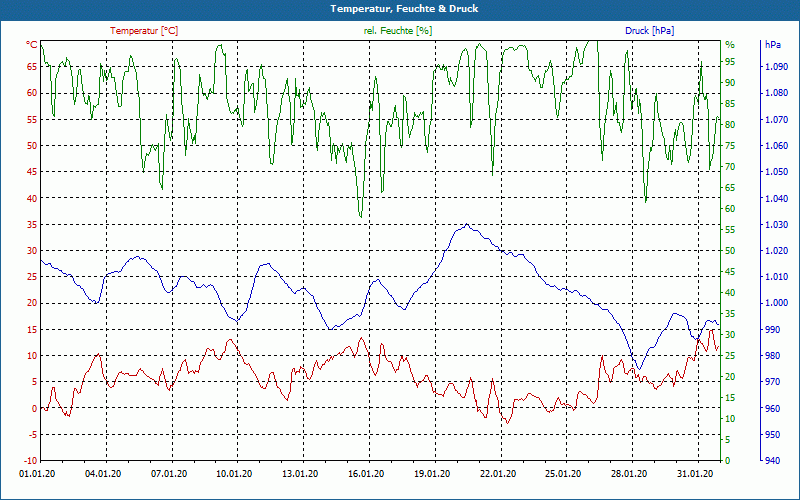Image resolution: width=800 pixels, height=500 pixels.
Task: Click the 0 value on the red temperature axis
Action: point(35,408)
